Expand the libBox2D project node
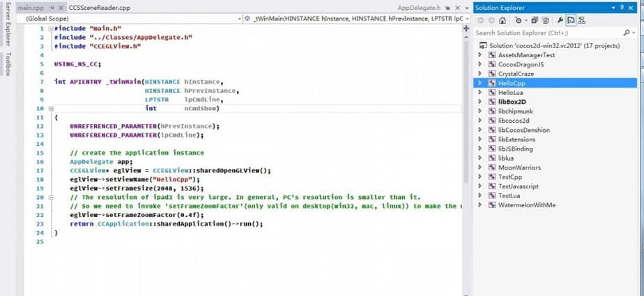The width and height of the screenshot is (644, 296). (x=480, y=101)
